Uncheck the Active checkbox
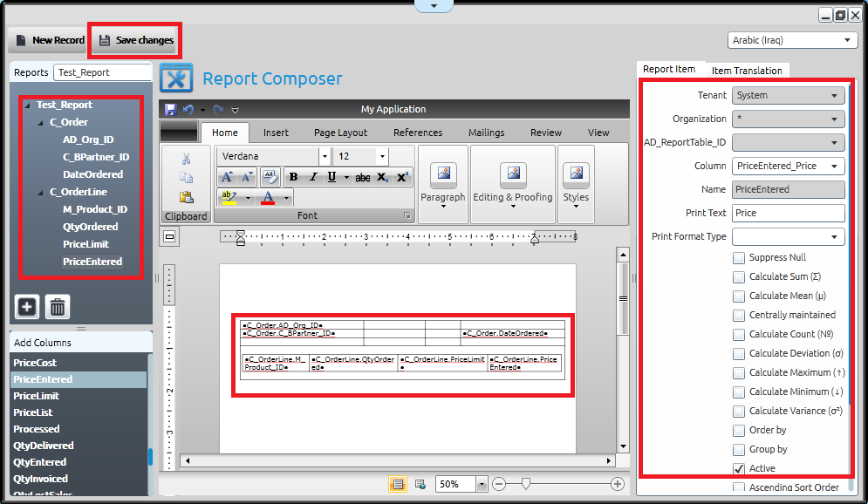 pyautogui.click(x=737, y=468)
